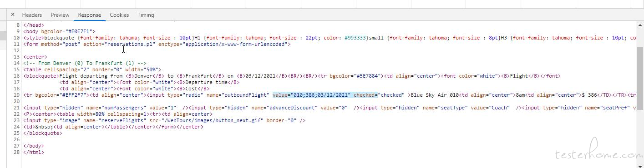Click the checked="checked" attribute text
The height and width of the screenshot is (168, 644).
tap(379, 95)
